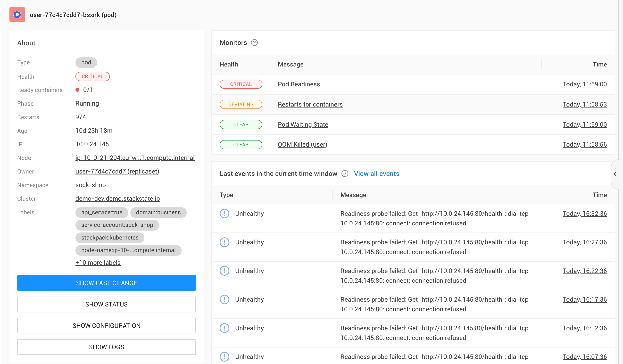Open the Pod Waiting State monitor
Viewport: 623px width, 364px height.
pyautogui.click(x=303, y=124)
